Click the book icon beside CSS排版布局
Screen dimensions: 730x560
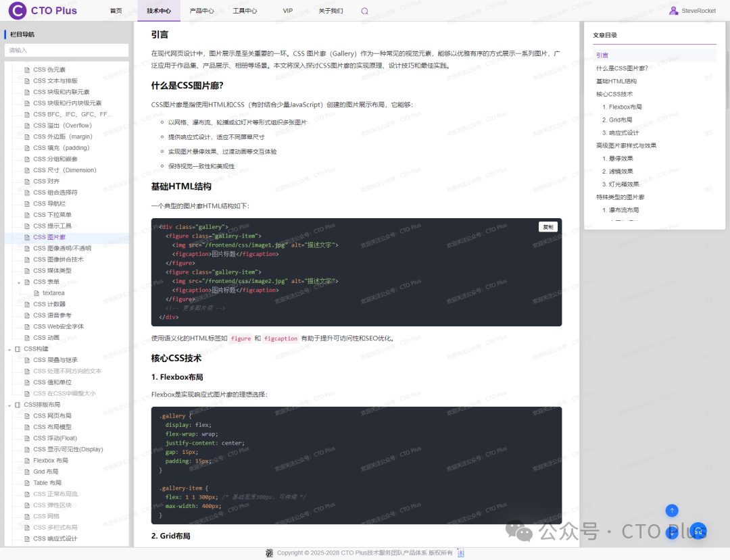pos(18,405)
